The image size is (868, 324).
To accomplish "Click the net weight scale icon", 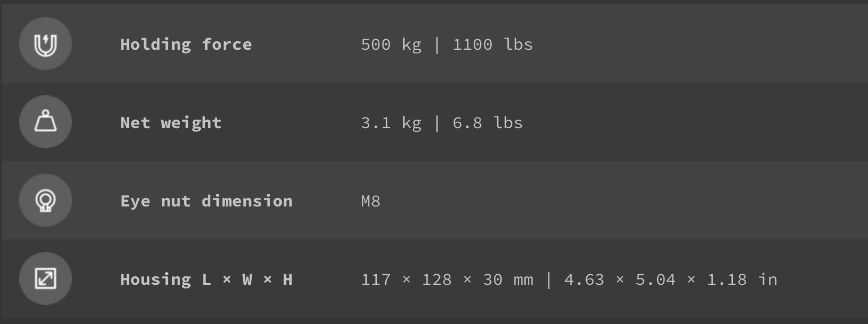I will point(46,122).
